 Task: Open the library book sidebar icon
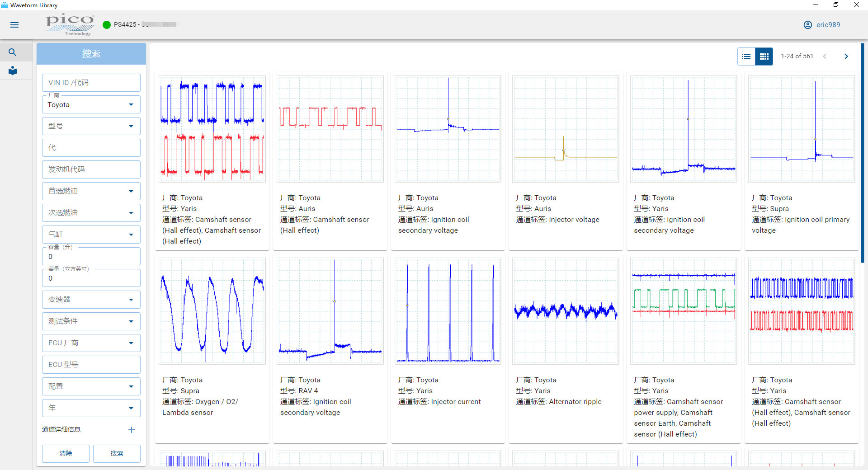(13, 70)
